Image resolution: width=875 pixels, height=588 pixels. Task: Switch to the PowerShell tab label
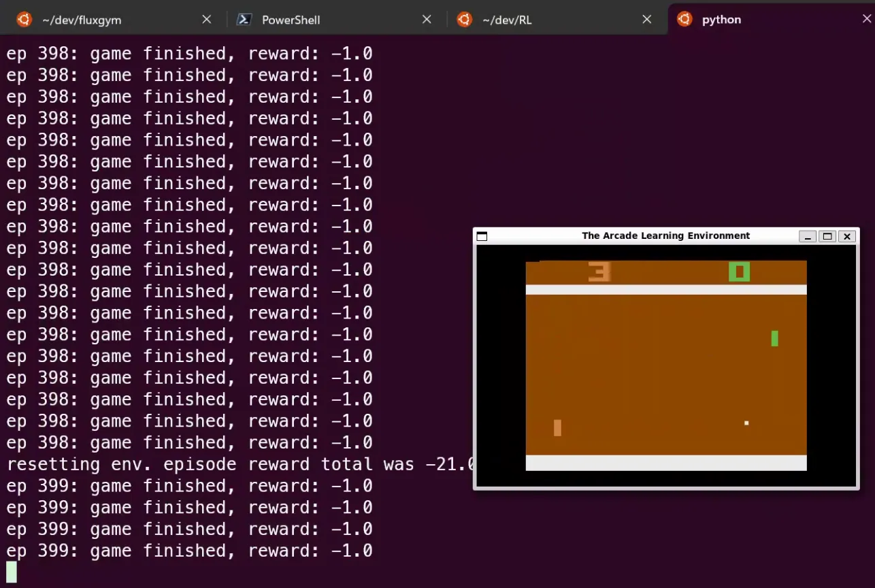coord(291,20)
